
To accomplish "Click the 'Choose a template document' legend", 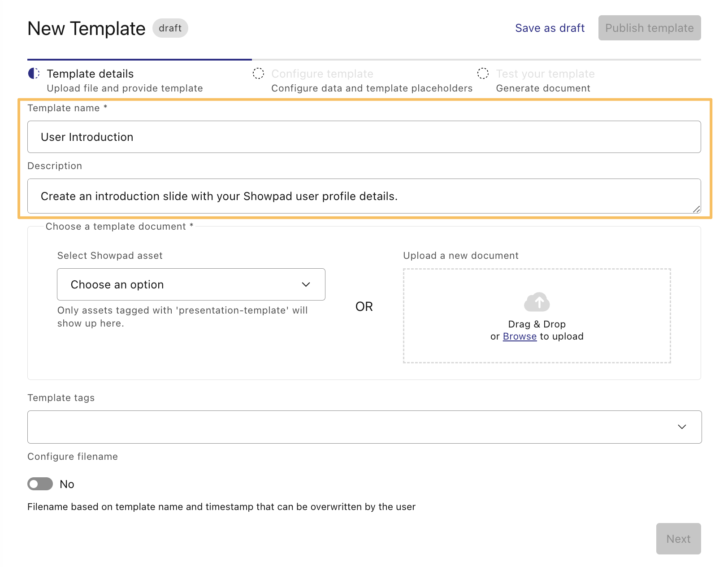I will click(x=119, y=227).
